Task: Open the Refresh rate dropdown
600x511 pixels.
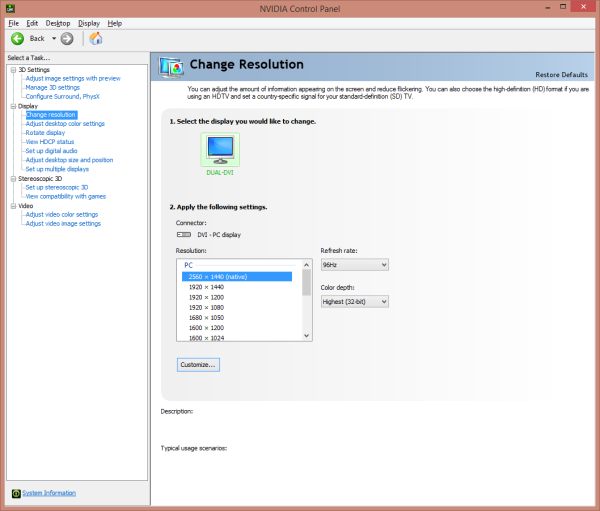Action: pos(355,265)
